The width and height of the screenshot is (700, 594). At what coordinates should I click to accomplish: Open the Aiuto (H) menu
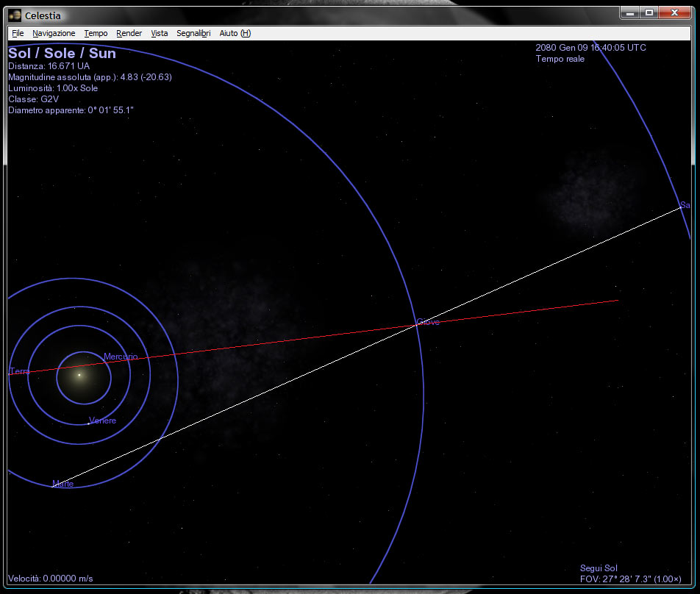tap(235, 33)
